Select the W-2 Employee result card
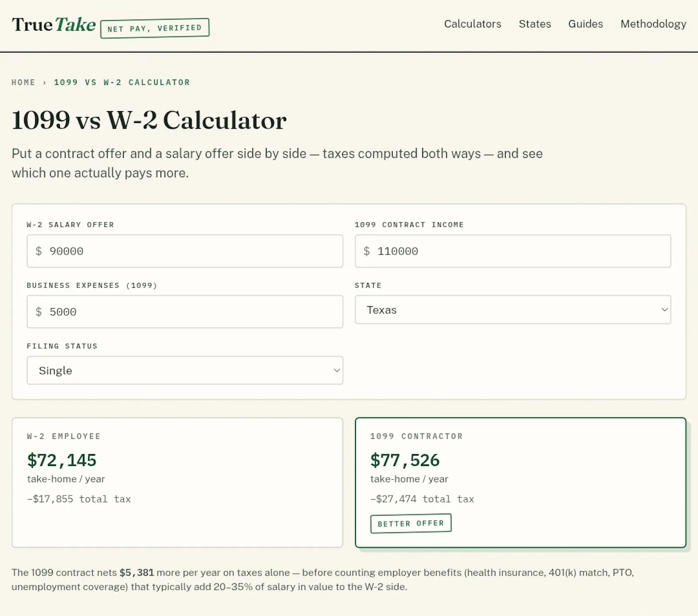The width and height of the screenshot is (698, 616). click(178, 483)
